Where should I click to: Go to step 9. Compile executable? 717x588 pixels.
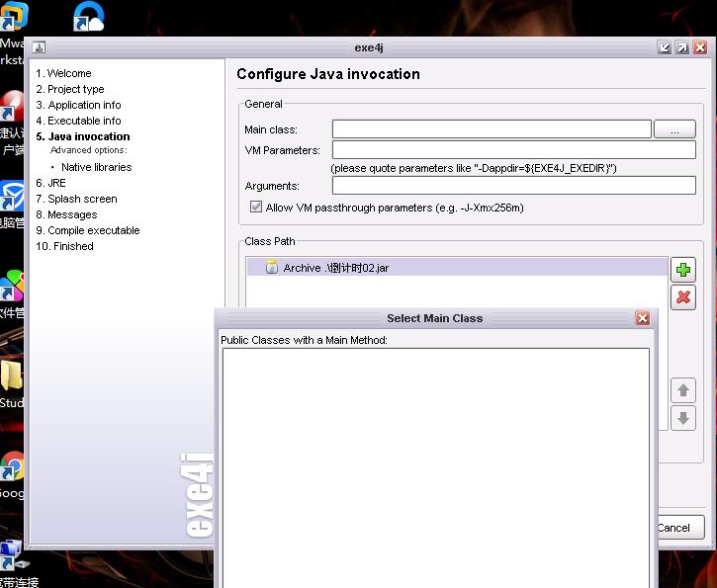point(88,230)
